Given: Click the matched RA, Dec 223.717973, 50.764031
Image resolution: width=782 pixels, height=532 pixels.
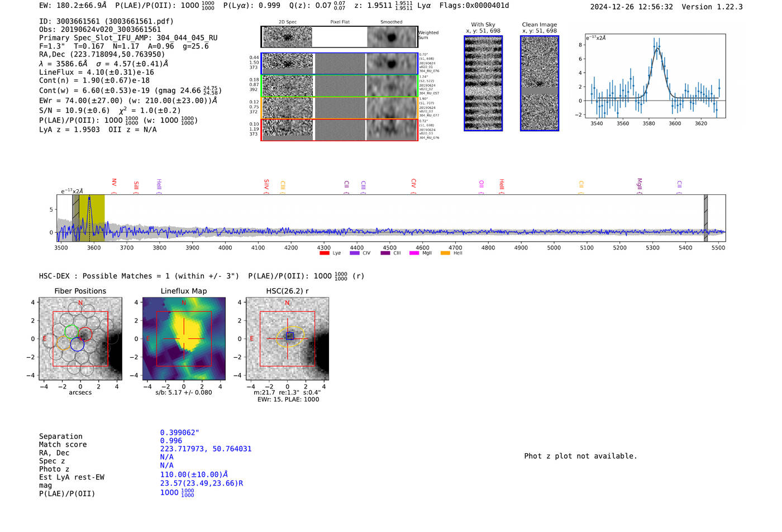Looking at the screenshot, I should click(x=206, y=449).
